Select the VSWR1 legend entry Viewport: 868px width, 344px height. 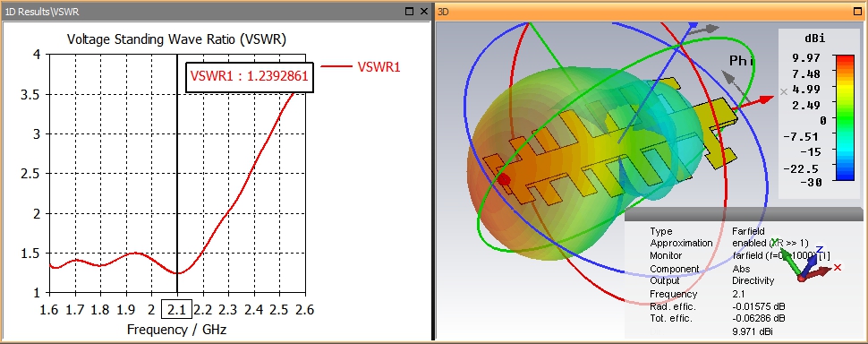coord(361,67)
